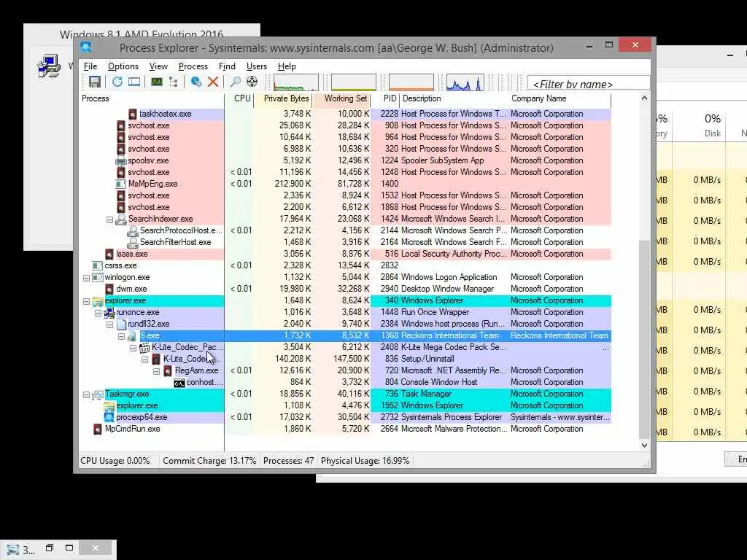
Task: Collapse the rundll32.exe tree node
Action: tap(109, 324)
